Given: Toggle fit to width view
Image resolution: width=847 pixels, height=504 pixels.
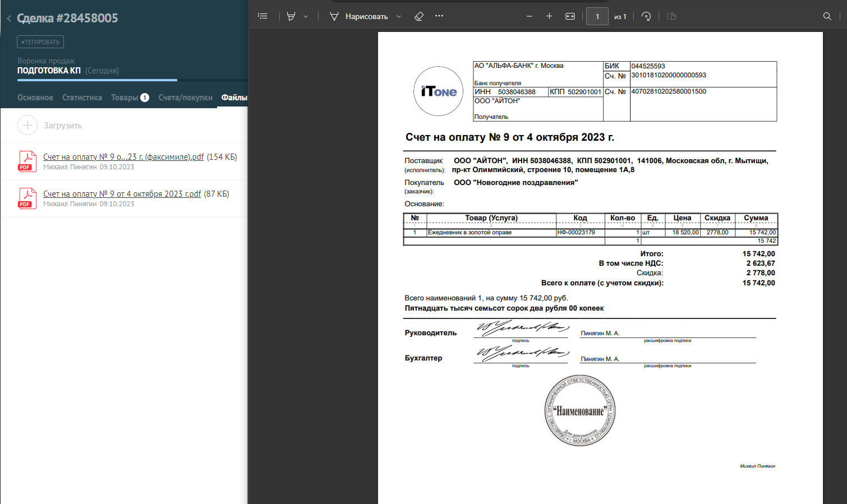Looking at the screenshot, I should tap(570, 16).
